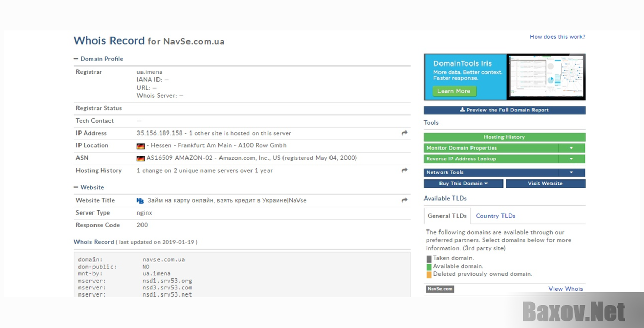
Task: Click the 'Taken domain.' legend entry
Action: (453, 258)
